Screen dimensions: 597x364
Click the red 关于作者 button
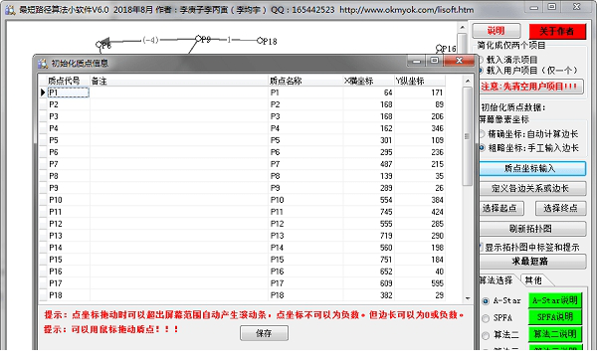click(557, 31)
